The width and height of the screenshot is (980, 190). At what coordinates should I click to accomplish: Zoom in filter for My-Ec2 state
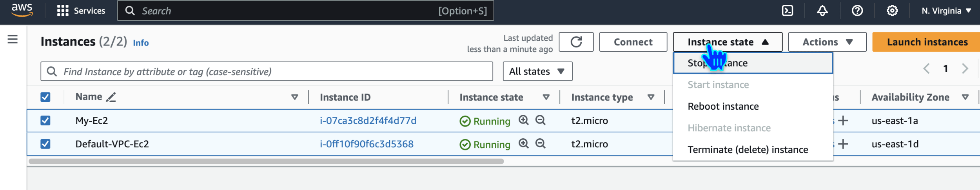523,120
